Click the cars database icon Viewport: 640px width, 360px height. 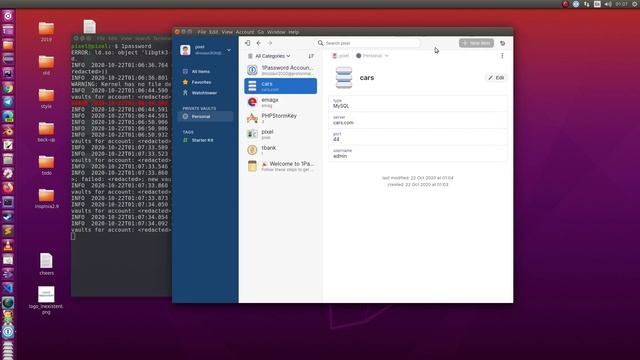pos(344,78)
